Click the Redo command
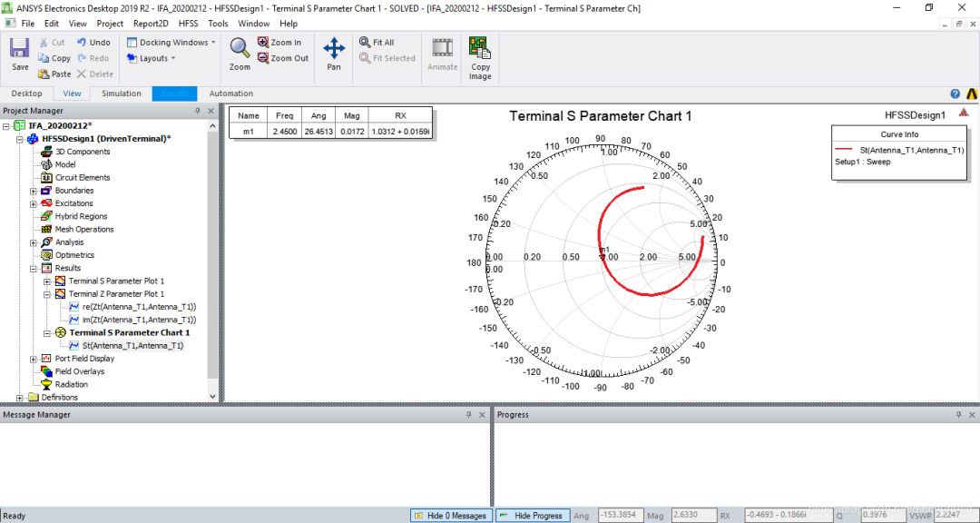Screen dimensions: 980x523 pos(93,58)
